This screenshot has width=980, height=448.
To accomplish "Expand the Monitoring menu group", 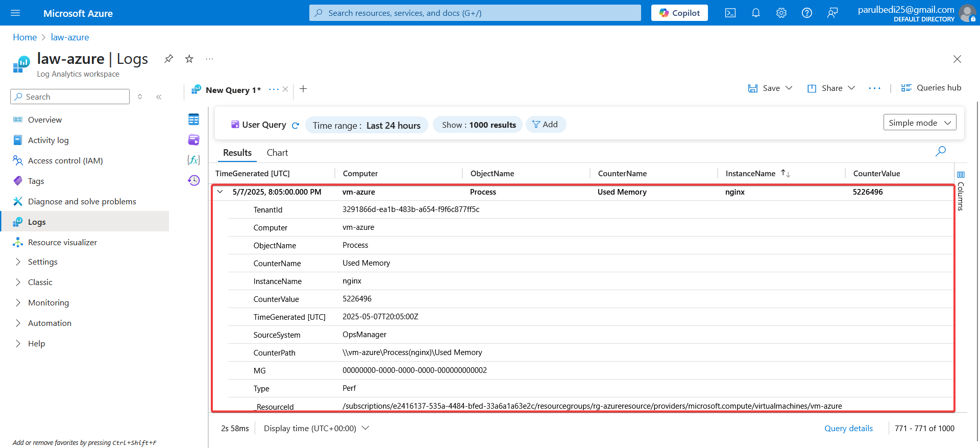I will coord(48,303).
